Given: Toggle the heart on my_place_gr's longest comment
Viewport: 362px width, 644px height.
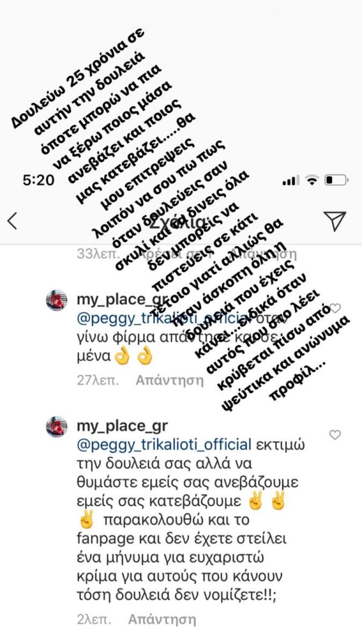Looking at the screenshot, I should click(335, 434).
